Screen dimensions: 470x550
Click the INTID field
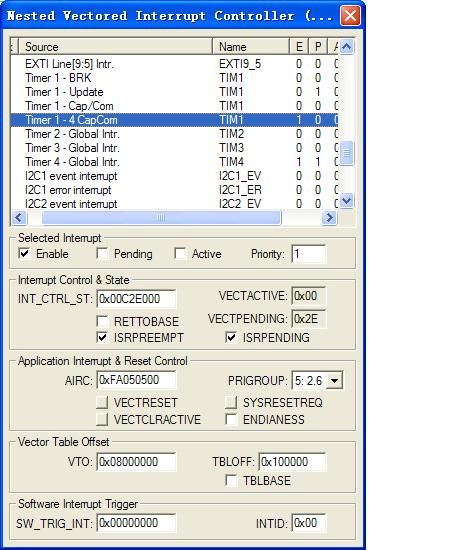(x=309, y=523)
